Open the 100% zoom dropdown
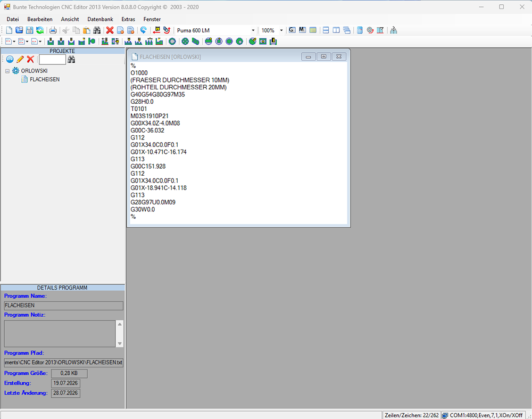 (281, 30)
